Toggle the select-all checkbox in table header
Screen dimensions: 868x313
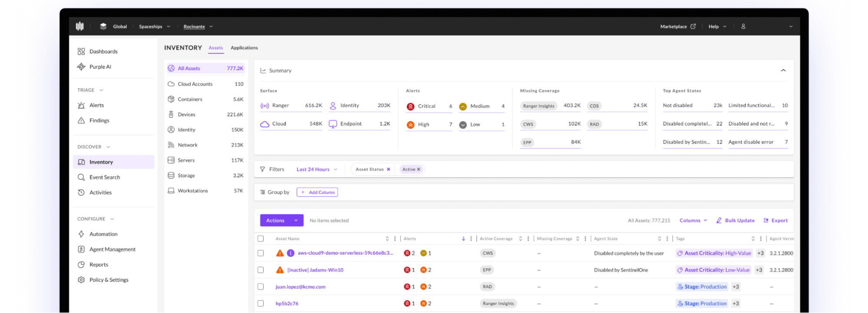[x=261, y=239]
